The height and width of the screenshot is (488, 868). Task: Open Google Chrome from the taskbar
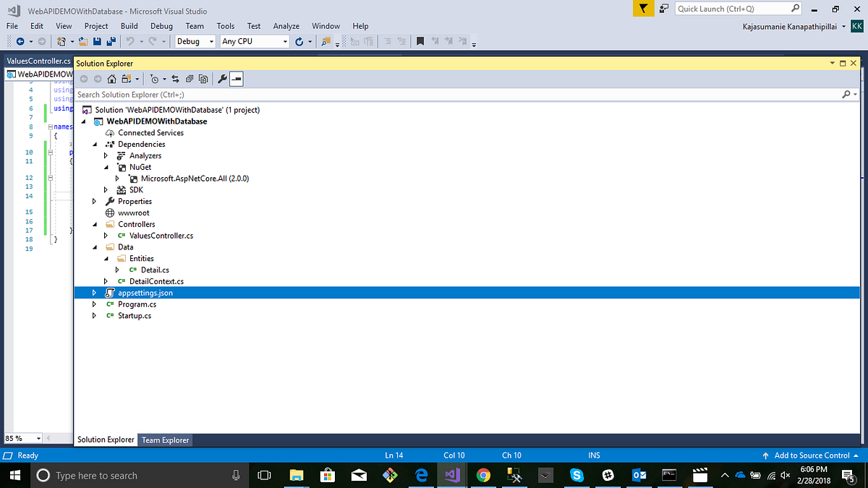point(485,475)
